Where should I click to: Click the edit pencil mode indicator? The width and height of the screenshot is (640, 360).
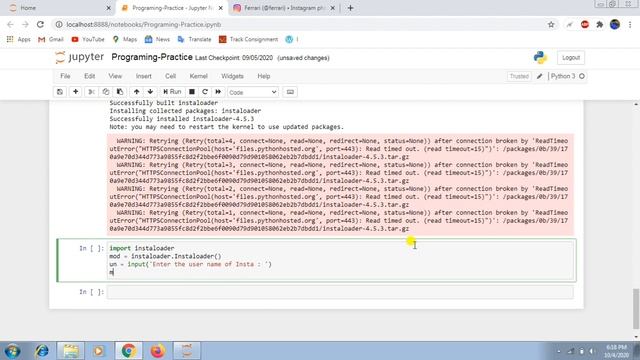coord(540,76)
